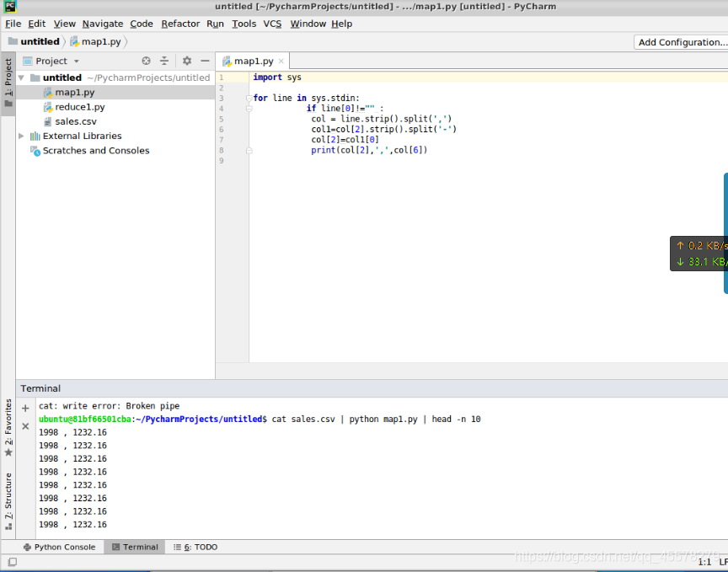Click the External Libraries icon
Screen dimensions: 728x572
(35, 136)
